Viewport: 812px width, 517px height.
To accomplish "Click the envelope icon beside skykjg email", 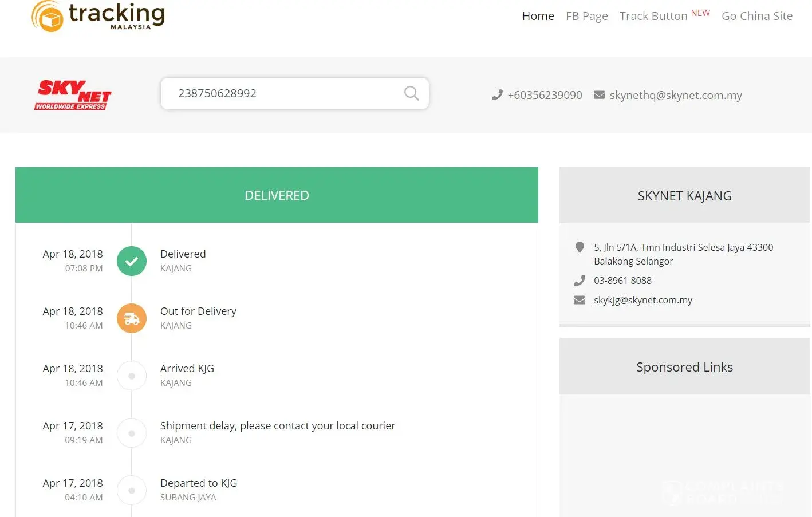I will 580,300.
